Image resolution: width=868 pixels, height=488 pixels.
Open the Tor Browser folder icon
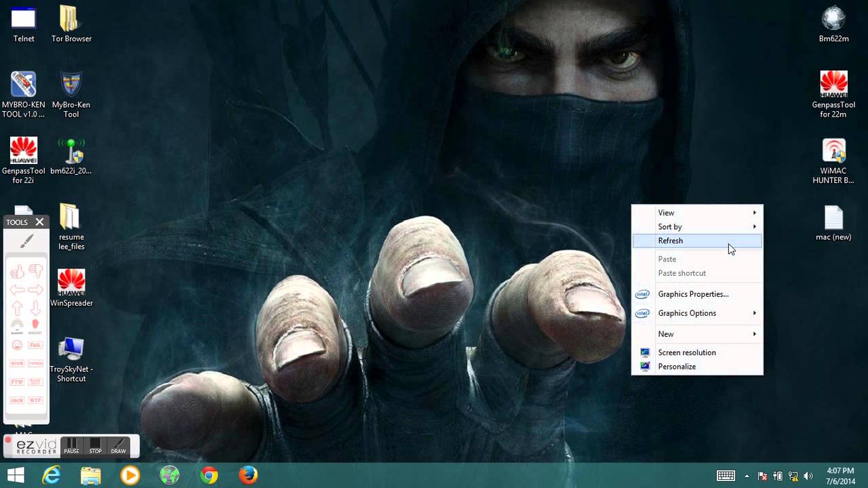[71, 24]
